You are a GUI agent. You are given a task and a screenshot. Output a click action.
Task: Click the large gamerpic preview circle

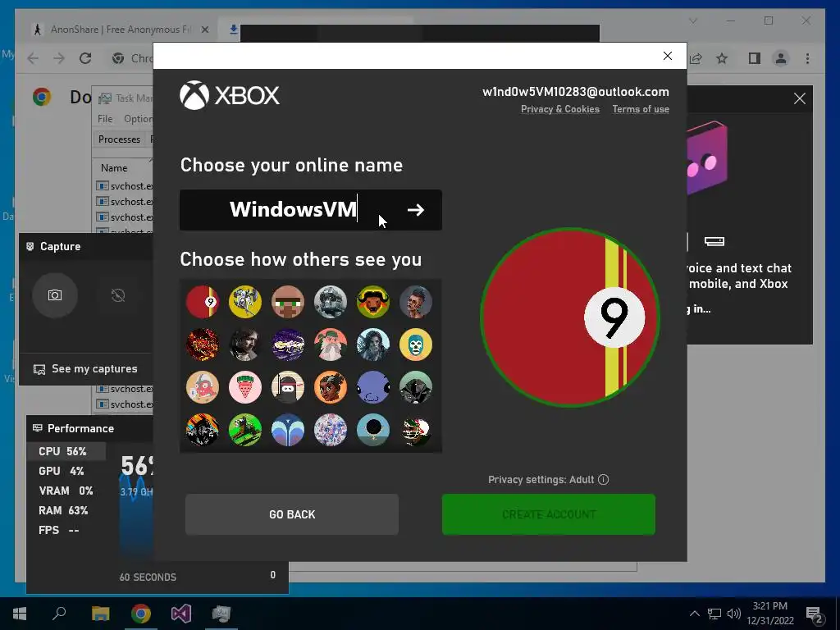(570, 317)
